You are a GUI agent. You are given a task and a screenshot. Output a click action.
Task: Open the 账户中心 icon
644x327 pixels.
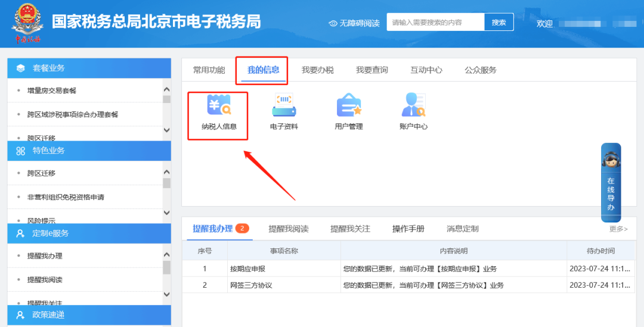[x=413, y=106]
